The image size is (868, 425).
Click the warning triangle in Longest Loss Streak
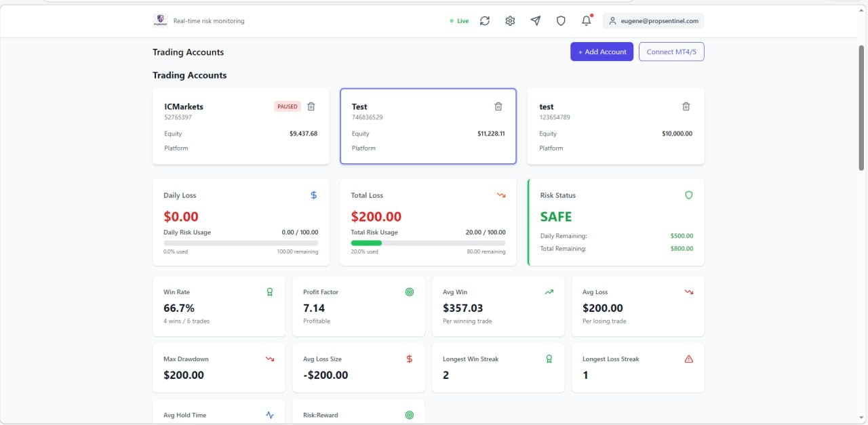(x=689, y=359)
